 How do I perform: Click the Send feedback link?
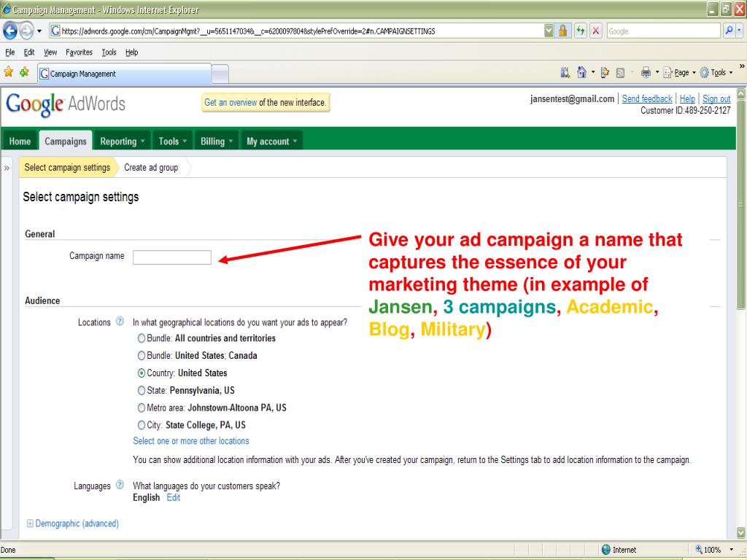(647, 98)
